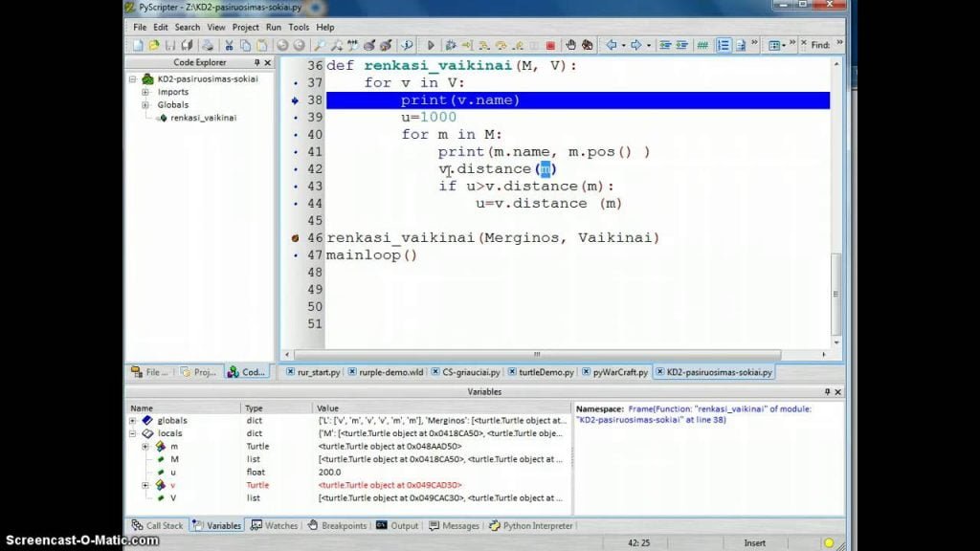Open Browse Back history dropdown arrow

click(x=623, y=46)
